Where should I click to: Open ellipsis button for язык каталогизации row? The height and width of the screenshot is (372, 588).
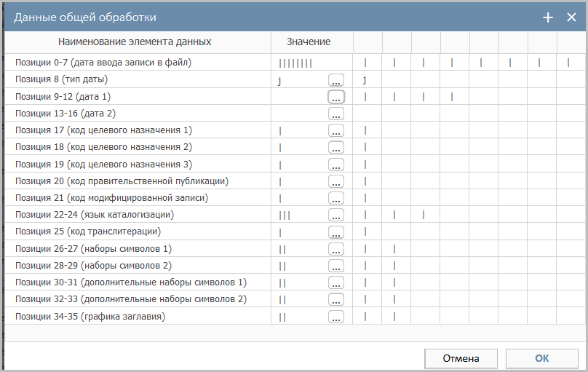pos(335,215)
